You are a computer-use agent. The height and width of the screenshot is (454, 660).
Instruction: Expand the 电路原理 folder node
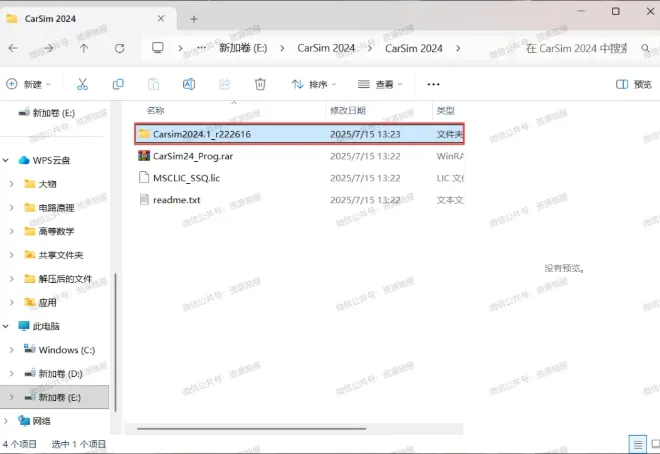12,207
